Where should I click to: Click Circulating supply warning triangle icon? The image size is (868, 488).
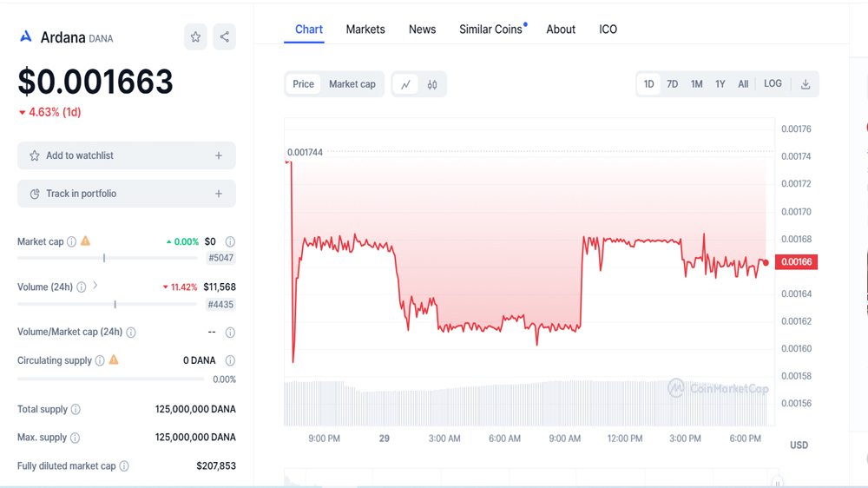tap(114, 360)
